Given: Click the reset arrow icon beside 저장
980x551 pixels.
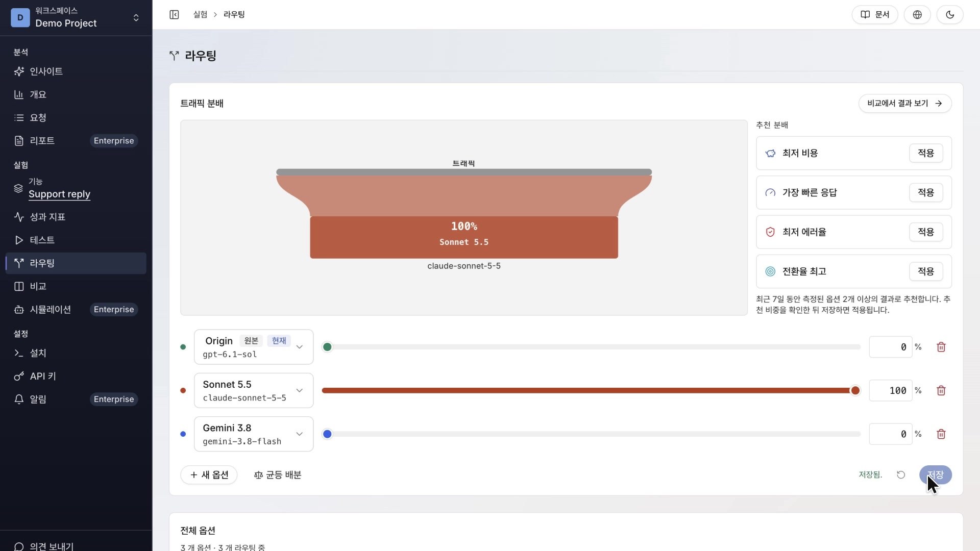Looking at the screenshot, I should pos(901,474).
